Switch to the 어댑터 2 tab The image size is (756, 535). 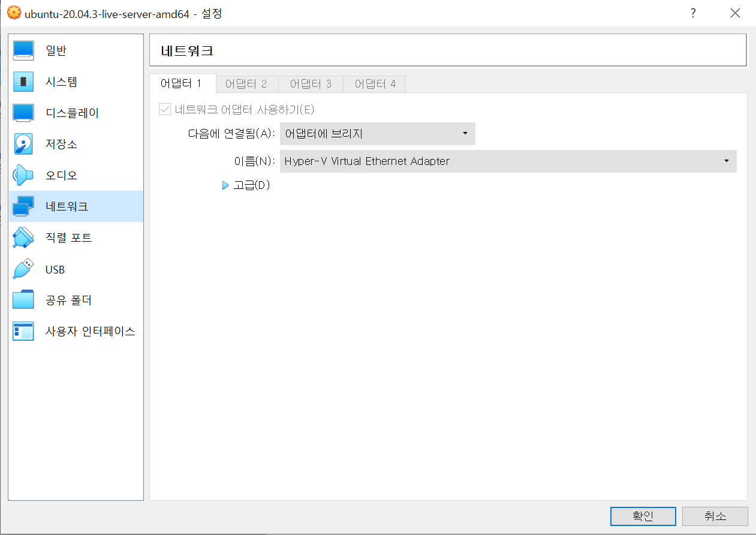(246, 84)
